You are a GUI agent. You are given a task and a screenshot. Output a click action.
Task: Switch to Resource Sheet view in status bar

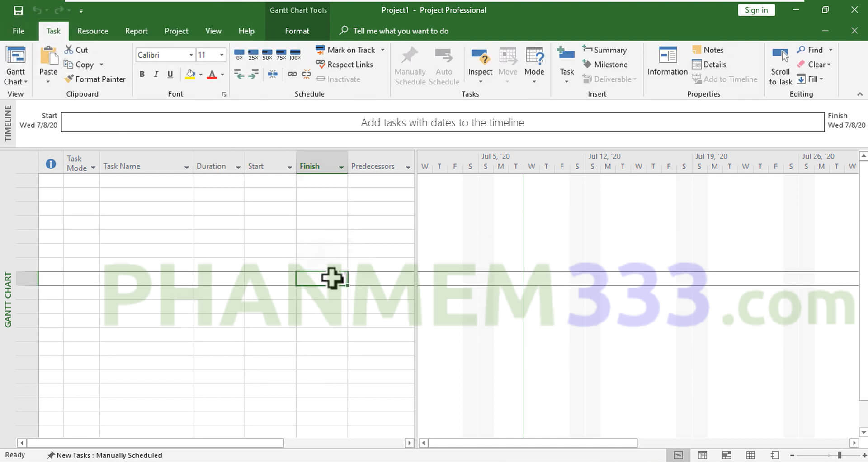(750, 455)
